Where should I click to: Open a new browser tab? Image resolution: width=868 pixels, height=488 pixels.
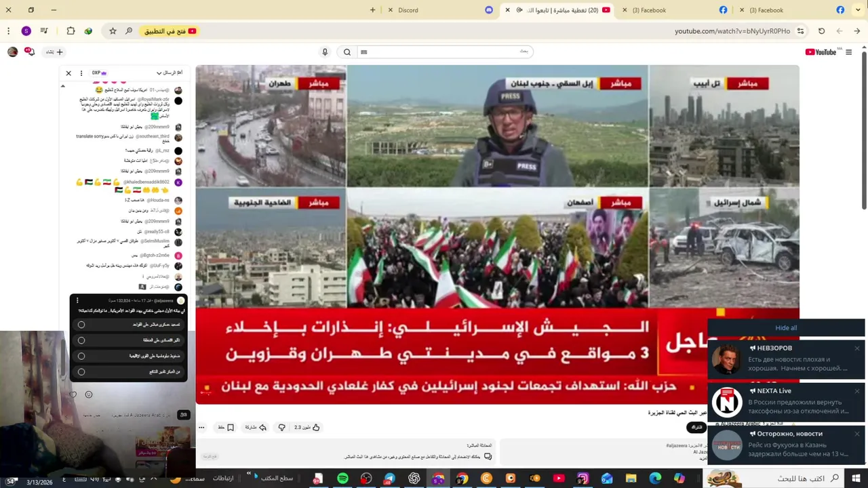tap(372, 10)
